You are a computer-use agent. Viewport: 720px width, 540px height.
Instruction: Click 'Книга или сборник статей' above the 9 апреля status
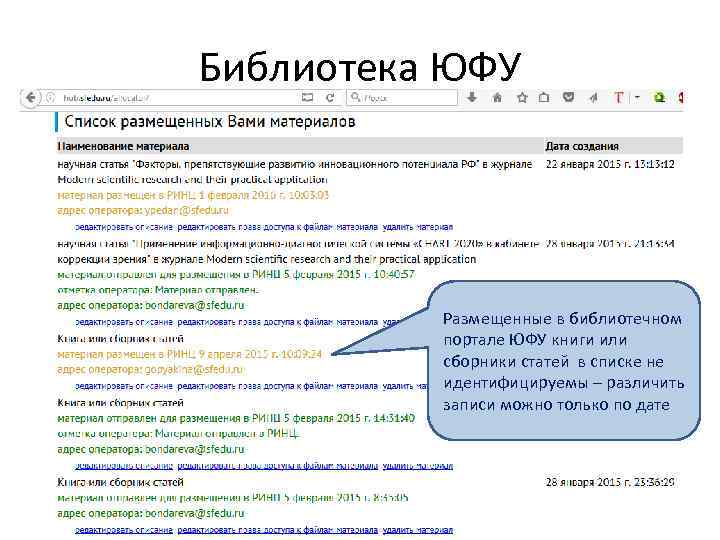[120, 338]
